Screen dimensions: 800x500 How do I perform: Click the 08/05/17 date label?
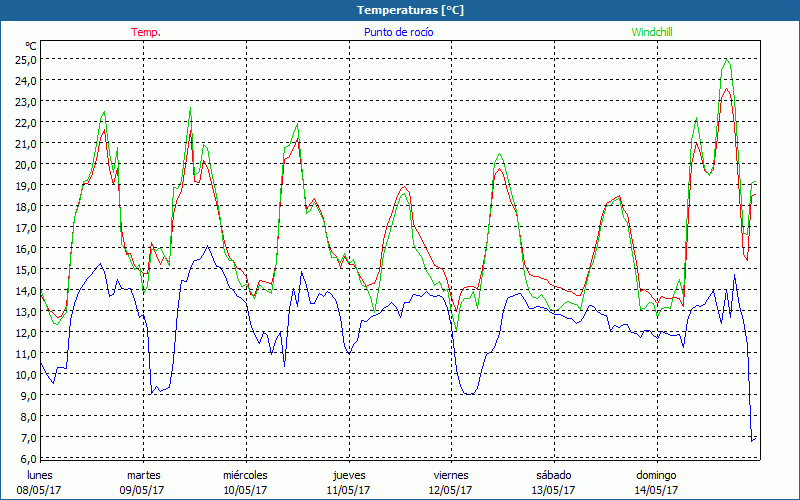click(40, 490)
